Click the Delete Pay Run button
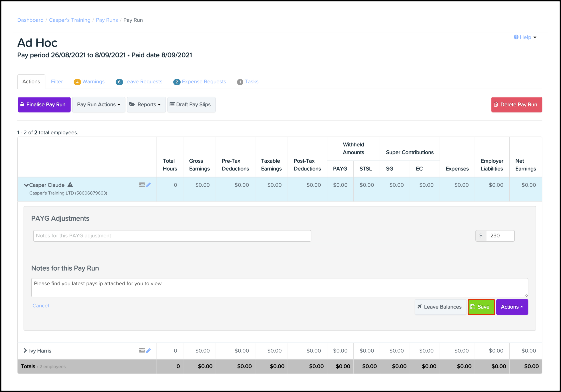The width and height of the screenshot is (561, 392). click(x=516, y=105)
